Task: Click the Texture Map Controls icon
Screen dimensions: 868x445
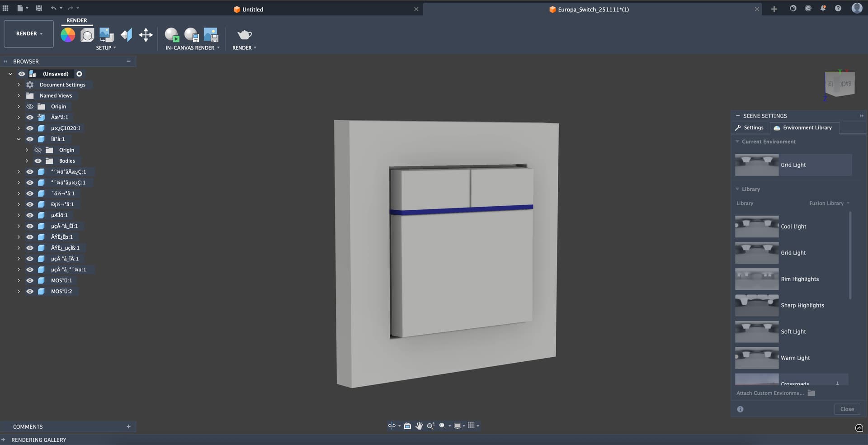Action: 127,35
